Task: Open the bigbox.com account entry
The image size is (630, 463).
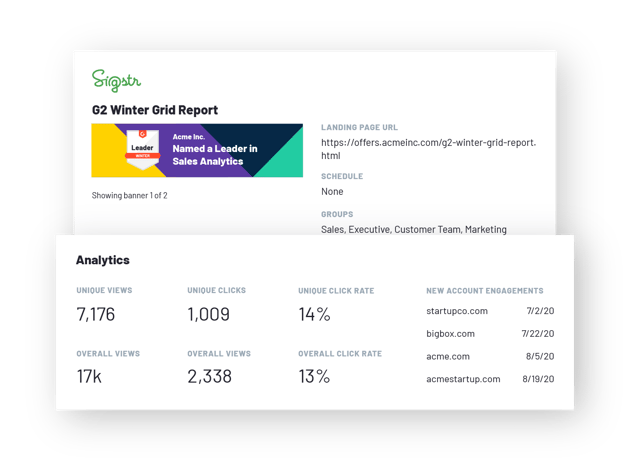Action: (x=450, y=334)
